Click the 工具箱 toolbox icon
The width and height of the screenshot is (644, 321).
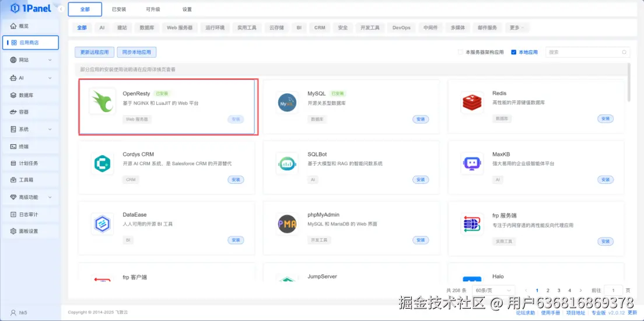coord(13,180)
